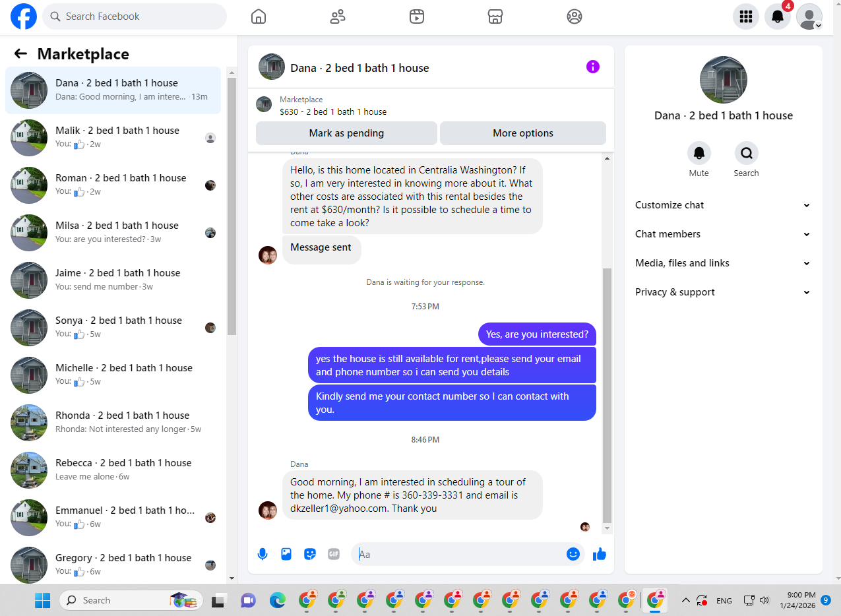Click the 'Kindly send me your contact number' message
Screen dimensions: 841x616
coord(452,402)
